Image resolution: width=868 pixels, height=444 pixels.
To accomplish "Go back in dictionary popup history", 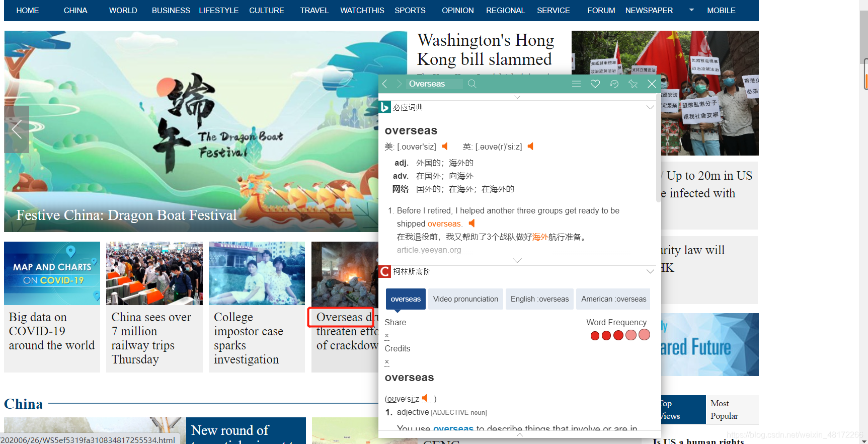I will click(385, 84).
